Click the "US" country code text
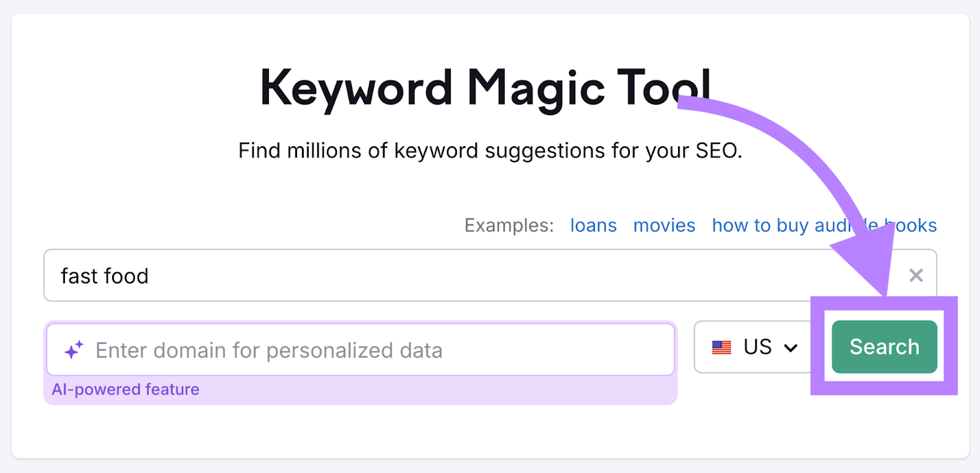The width and height of the screenshot is (980, 473). (x=758, y=347)
